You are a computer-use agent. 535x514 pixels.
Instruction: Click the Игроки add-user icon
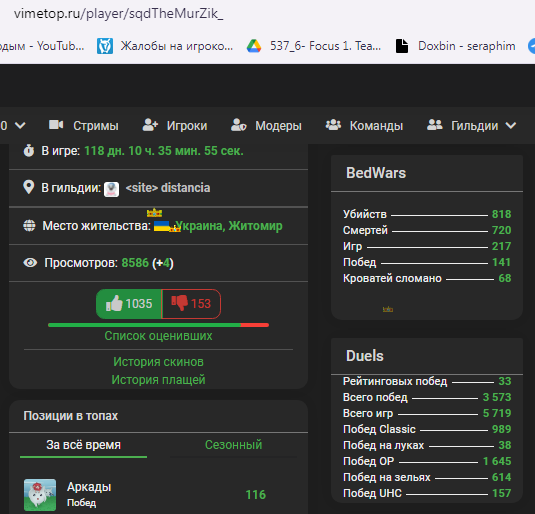click(150, 125)
